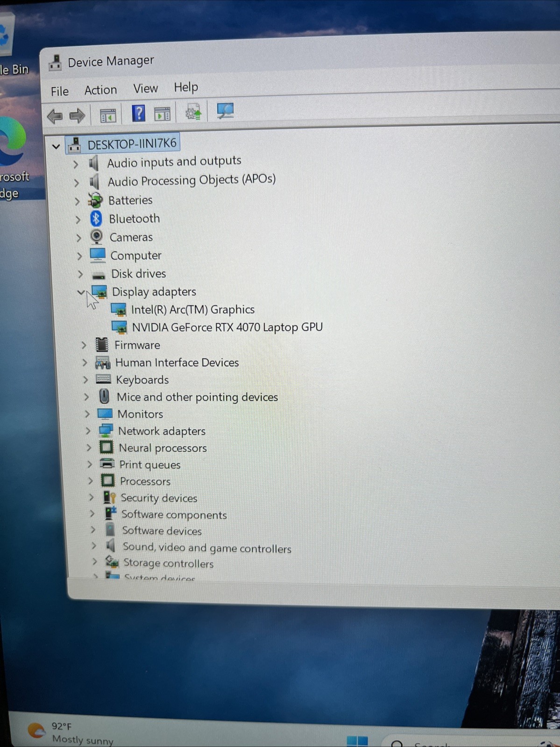Open the File menu
The width and height of the screenshot is (560, 747).
[x=60, y=91]
